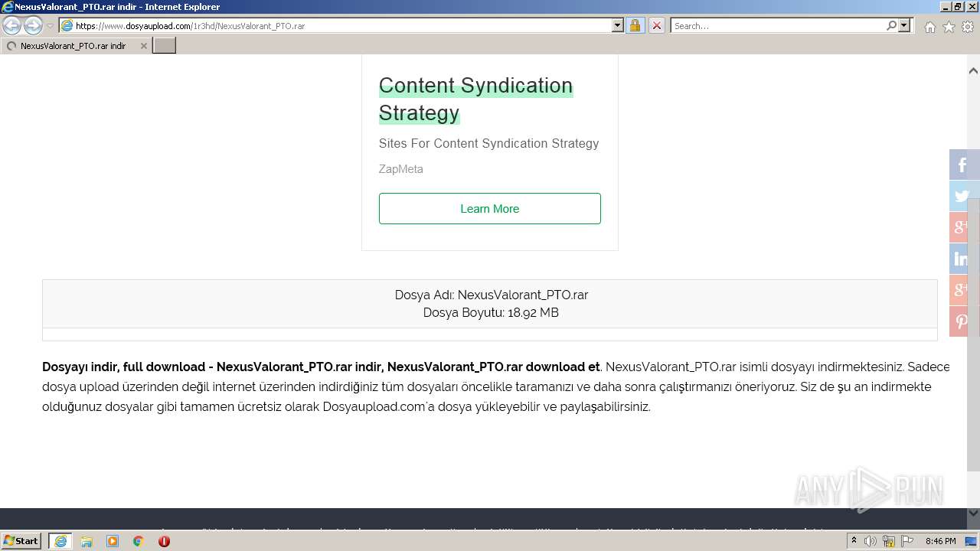
Task: Go forward with the Forward arrow button
Action: pyautogui.click(x=33, y=25)
